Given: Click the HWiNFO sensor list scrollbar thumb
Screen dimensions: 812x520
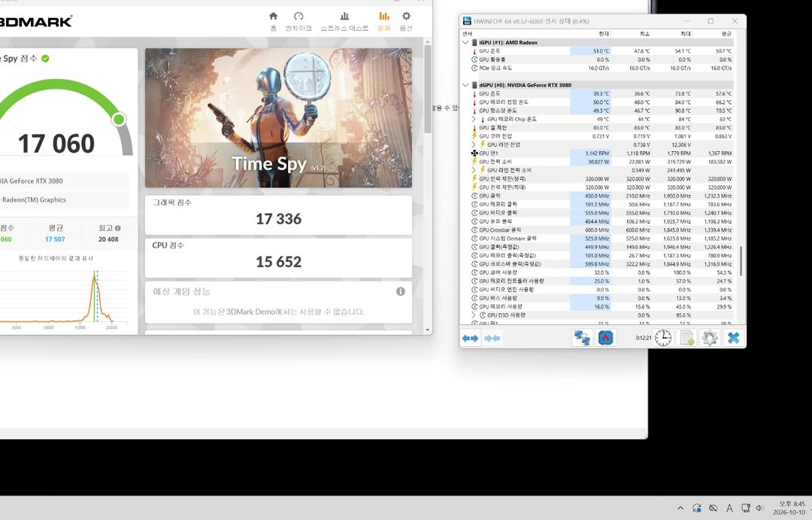Looking at the screenshot, I should [741, 261].
